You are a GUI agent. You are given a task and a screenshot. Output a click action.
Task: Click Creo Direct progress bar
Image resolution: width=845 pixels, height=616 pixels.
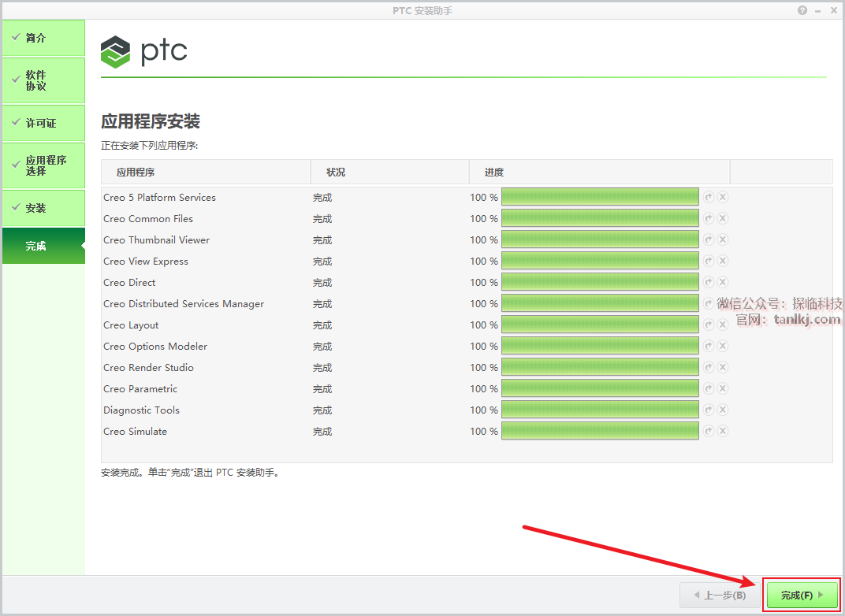(600, 282)
